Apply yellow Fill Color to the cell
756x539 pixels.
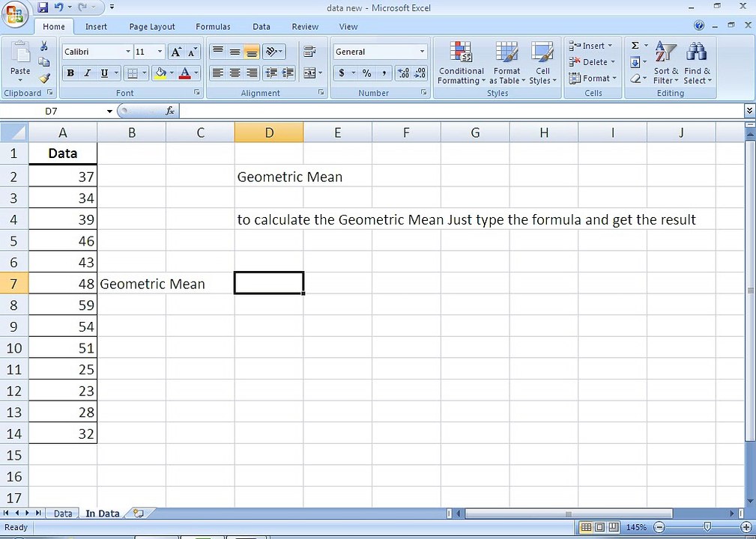[x=160, y=73]
